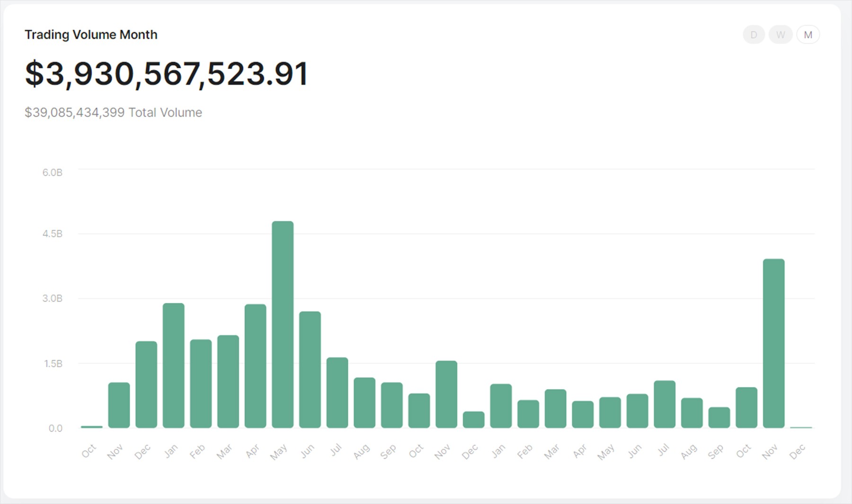Click the 1.5B y-axis label
This screenshot has height=504, width=852.
[53, 364]
